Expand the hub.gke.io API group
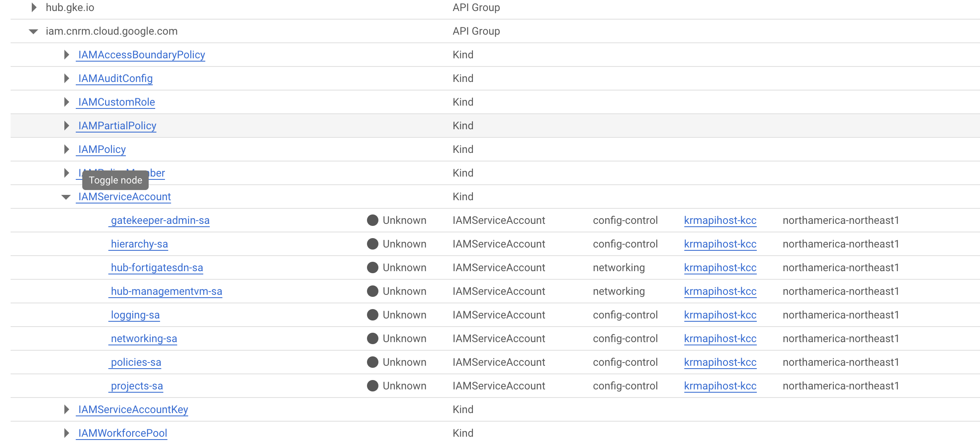 (x=33, y=7)
